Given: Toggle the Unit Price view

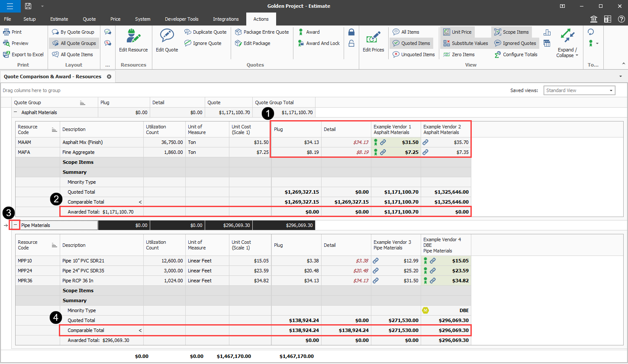Looking at the screenshot, I should [x=457, y=32].
